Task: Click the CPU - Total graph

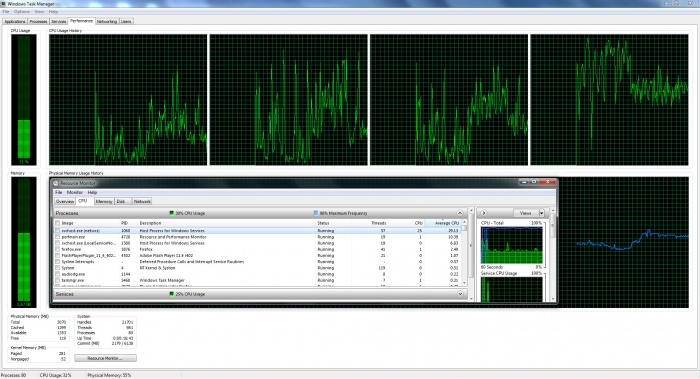Action: 512,245
